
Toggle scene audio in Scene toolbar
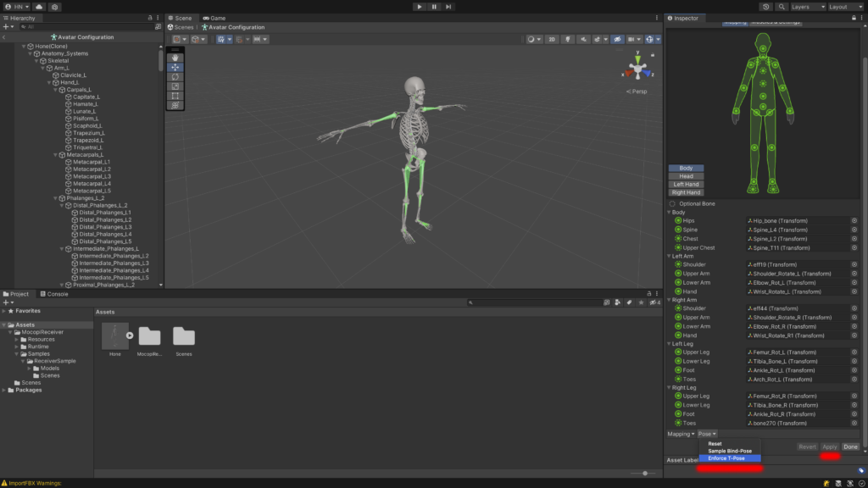pos(583,39)
